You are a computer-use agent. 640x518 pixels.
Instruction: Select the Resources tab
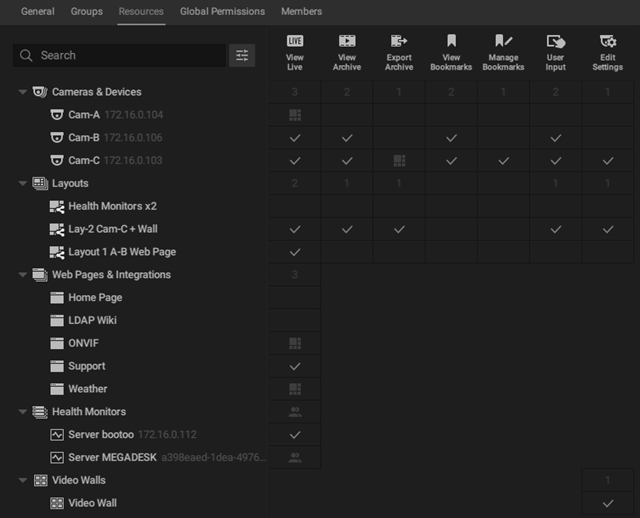pos(141,11)
